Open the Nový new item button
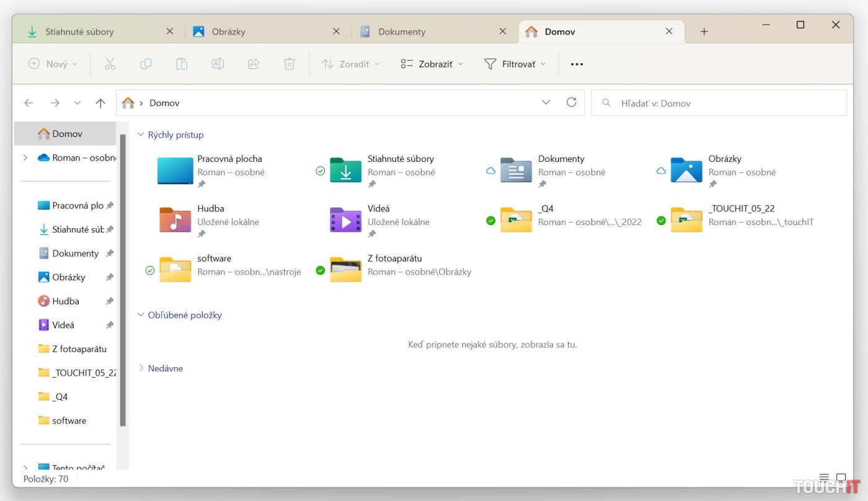 (53, 64)
